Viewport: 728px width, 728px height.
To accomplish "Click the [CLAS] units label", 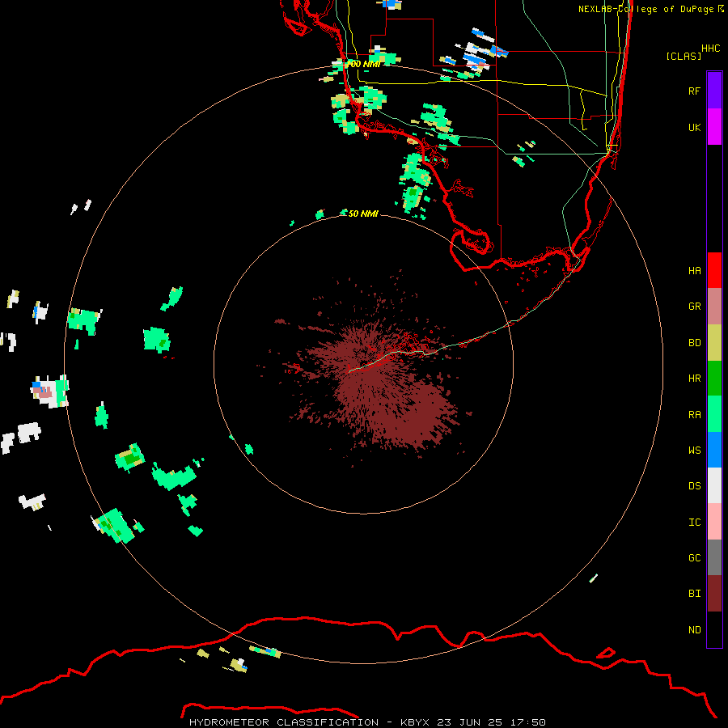I will point(684,56).
